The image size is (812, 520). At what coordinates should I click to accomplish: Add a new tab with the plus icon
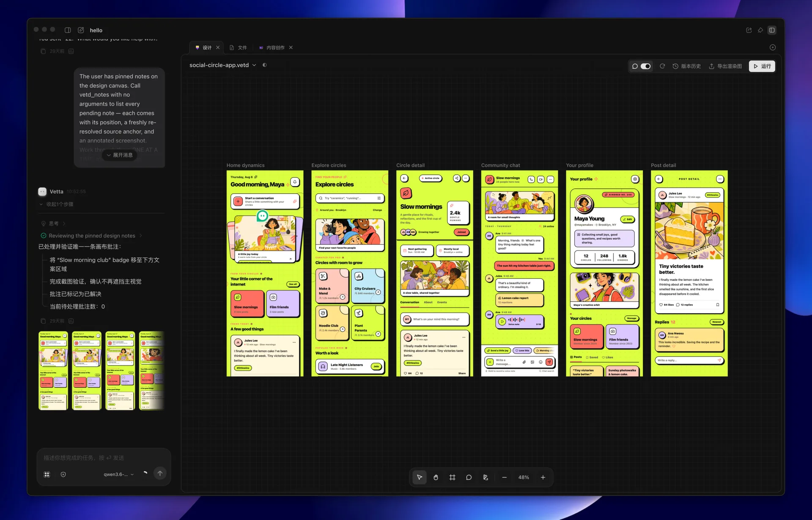[x=773, y=47]
